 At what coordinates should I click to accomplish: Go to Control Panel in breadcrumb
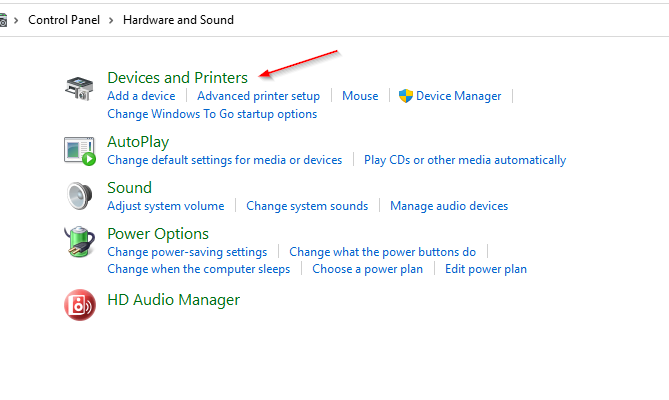[x=64, y=20]
